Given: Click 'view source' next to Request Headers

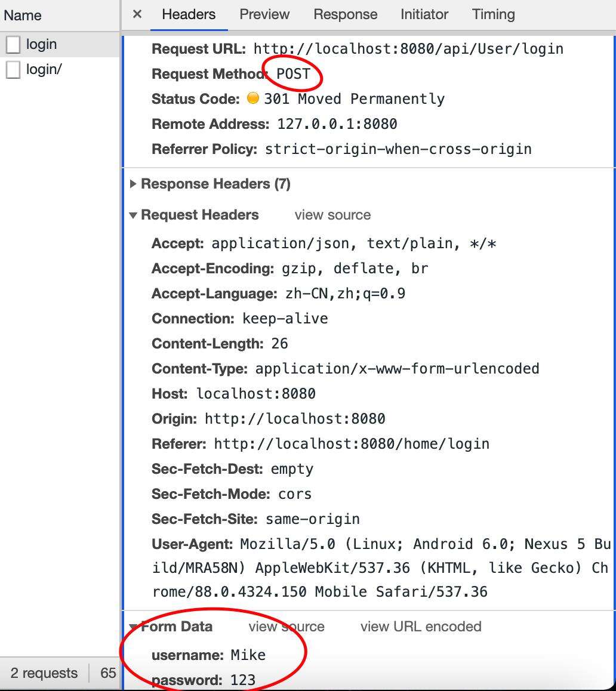Looking at the screenshot, I should pos(332,215).
